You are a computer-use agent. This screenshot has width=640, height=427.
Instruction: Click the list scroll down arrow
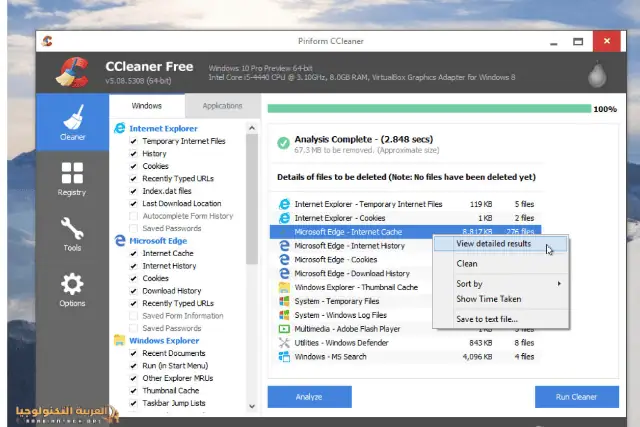[252, 406]
